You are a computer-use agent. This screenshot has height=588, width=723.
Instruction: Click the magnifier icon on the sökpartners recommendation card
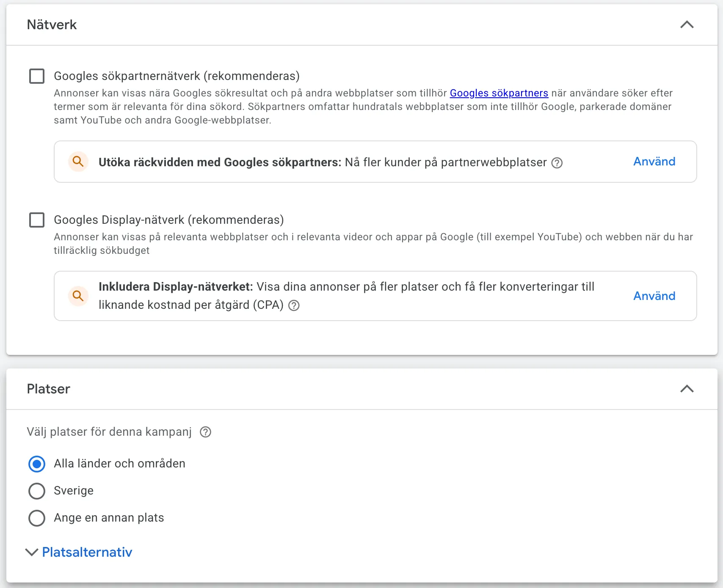[x=78, y=162]
